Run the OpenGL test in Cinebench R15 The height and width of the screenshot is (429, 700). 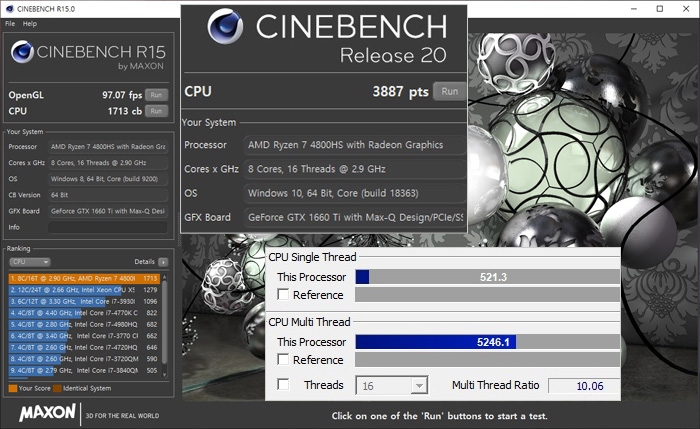[156, 95]
